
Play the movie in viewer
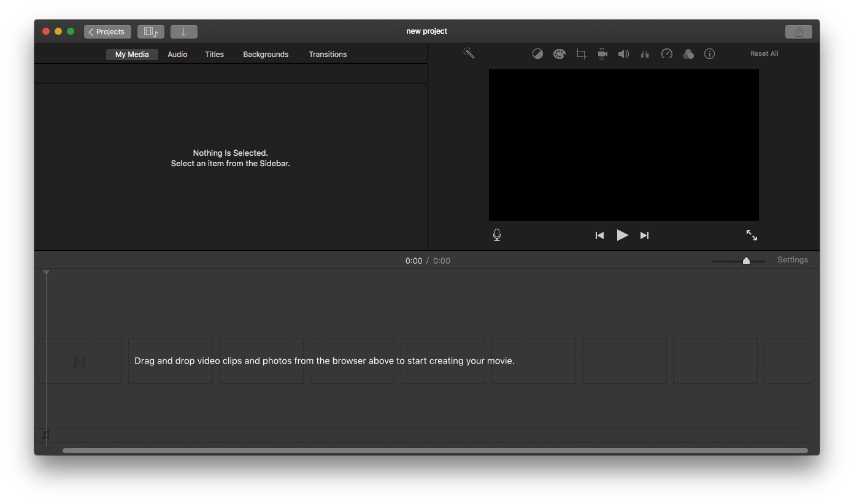click(x=622, y=235)
